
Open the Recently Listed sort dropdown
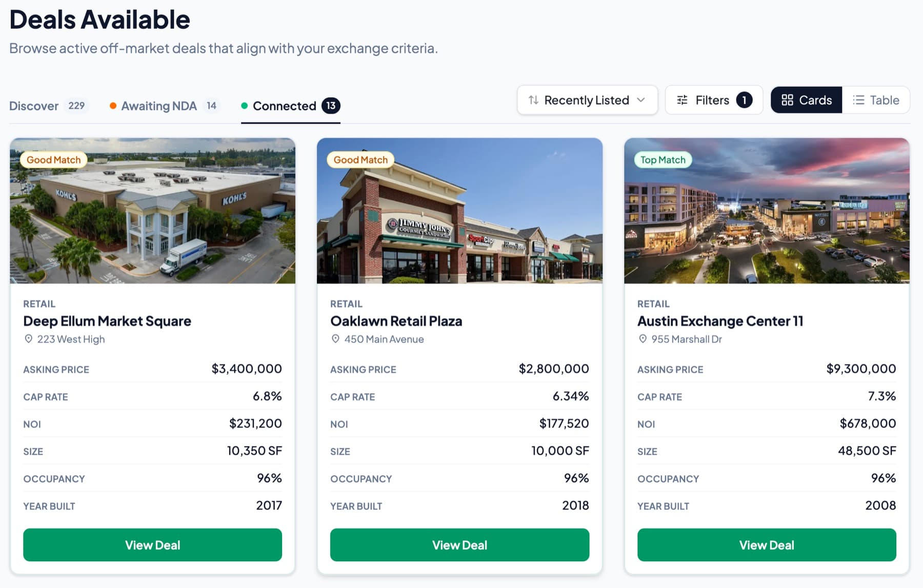click(587, 100)
